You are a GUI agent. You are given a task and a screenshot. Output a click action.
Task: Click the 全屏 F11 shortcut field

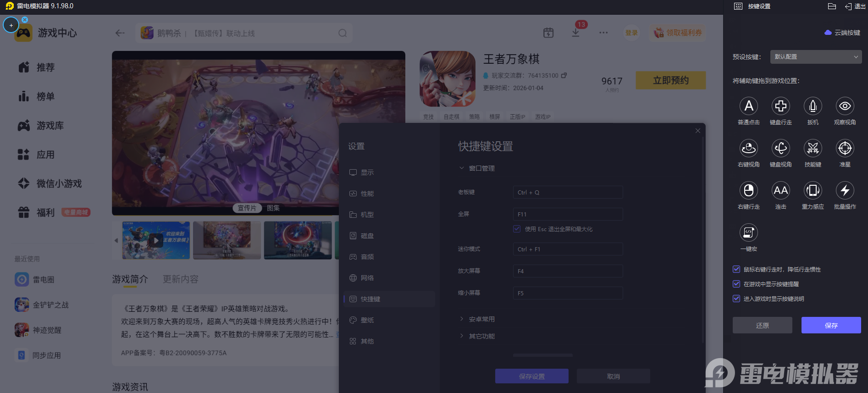click(x=568, y=214)
